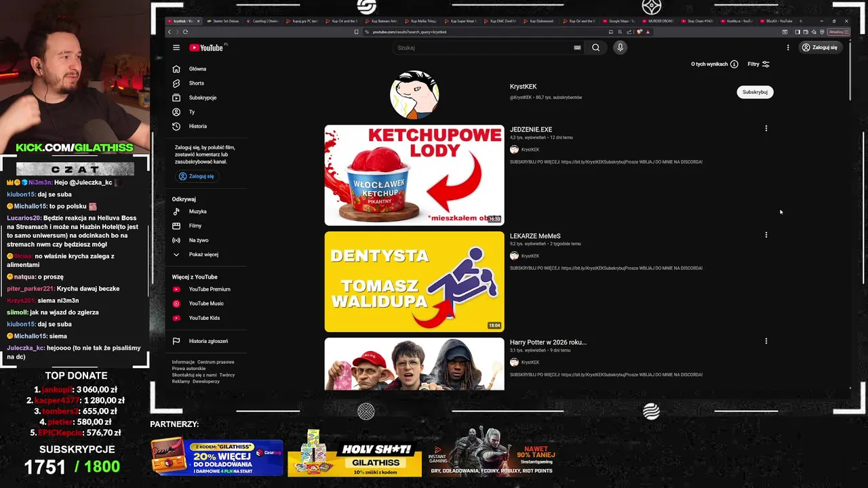The image size is (868, 488).
Task: Click the CaseHug partner banner
Action: click(x=217, y=457)
